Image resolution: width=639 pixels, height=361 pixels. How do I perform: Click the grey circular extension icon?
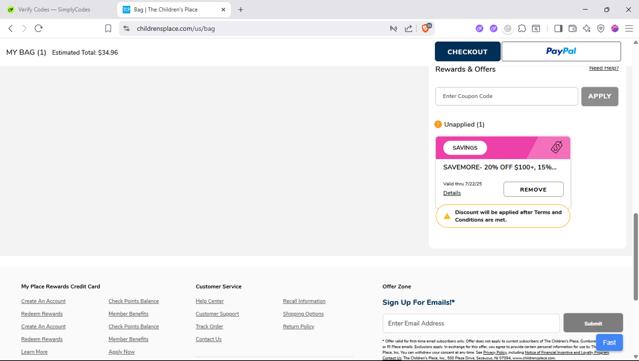tap(507, 28)
